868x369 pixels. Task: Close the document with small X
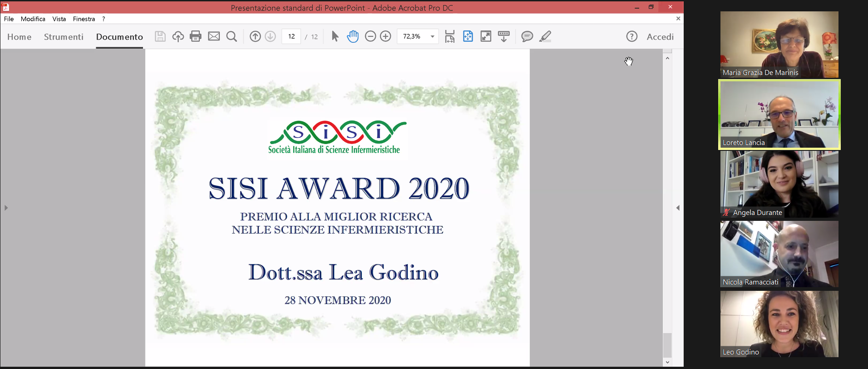click(678, 19)
